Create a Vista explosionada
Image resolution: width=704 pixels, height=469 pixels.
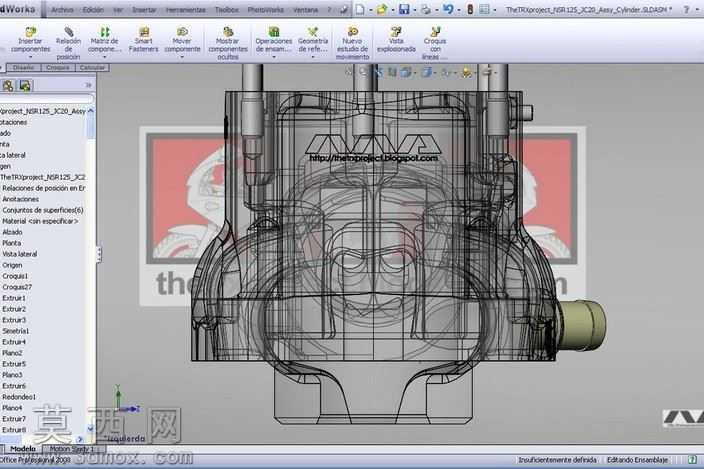click(396, 39)
